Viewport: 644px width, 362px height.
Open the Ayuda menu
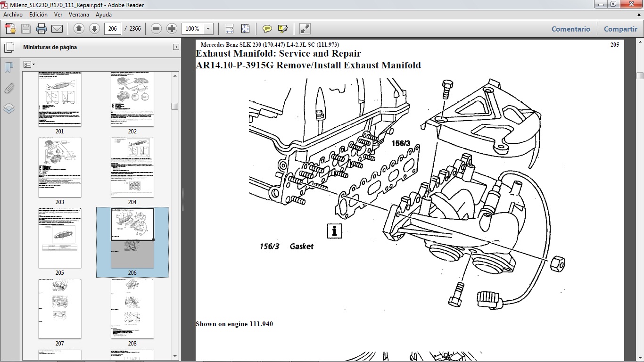pyautogui.click(x=104, y=15)
